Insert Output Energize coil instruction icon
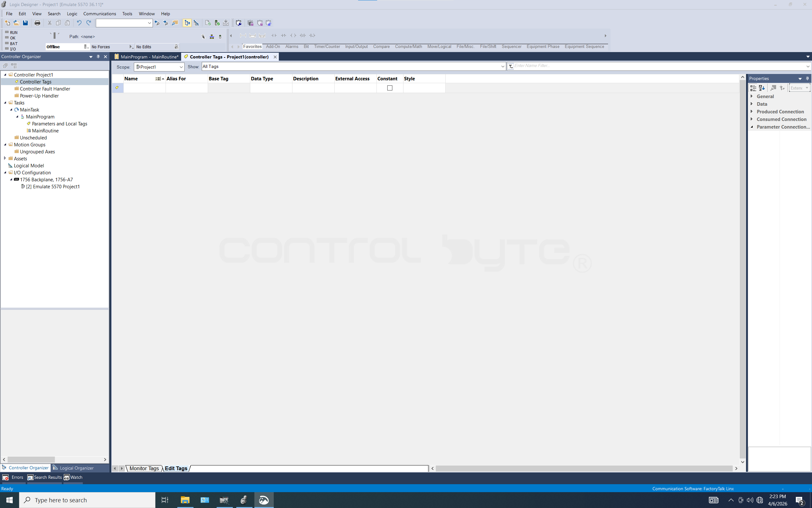The width and height of the screenshot is (812, 508). [x=293, y=35]
